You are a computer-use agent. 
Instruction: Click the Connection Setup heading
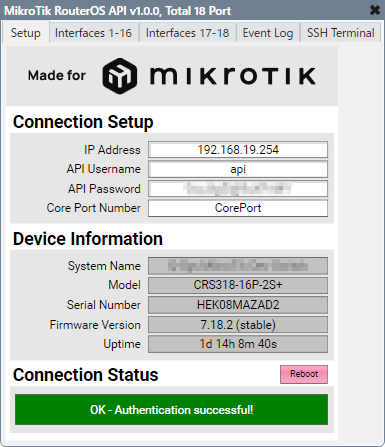(83, 122)
